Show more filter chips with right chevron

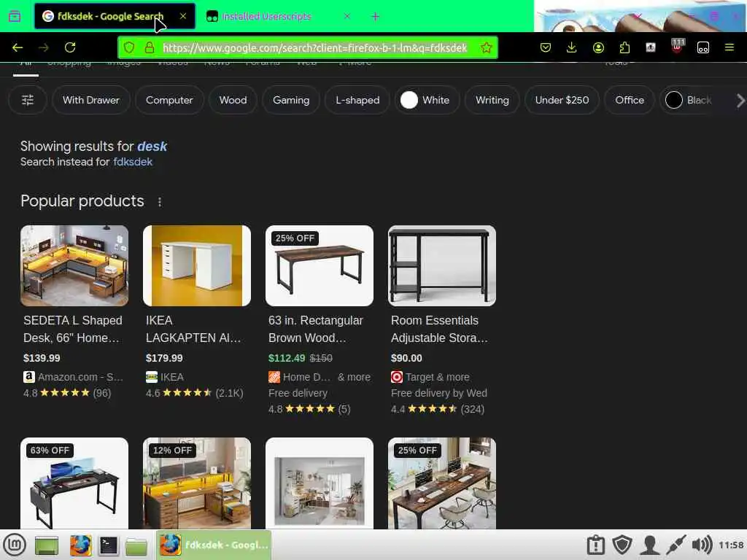(x=740, y=101)
